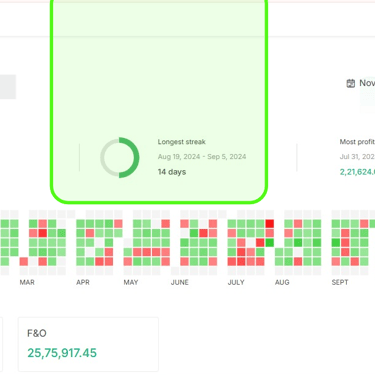Click the 25,75,917.45 F&O value
The image size is (375, 375).
(62, 353)
